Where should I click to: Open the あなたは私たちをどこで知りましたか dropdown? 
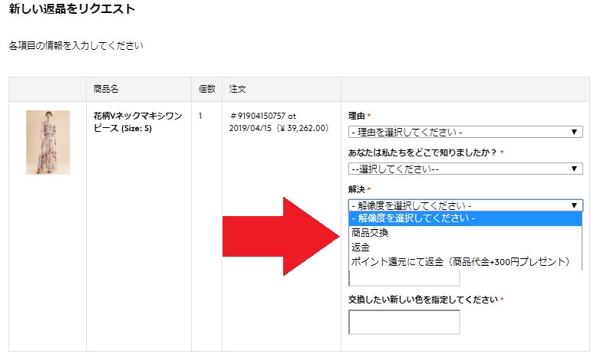coord(465,169)
